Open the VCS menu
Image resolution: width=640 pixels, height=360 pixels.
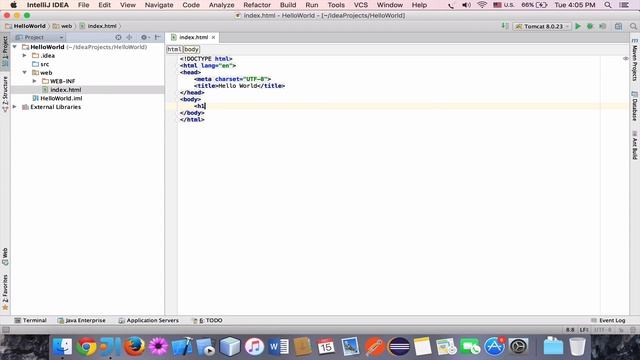360,5
